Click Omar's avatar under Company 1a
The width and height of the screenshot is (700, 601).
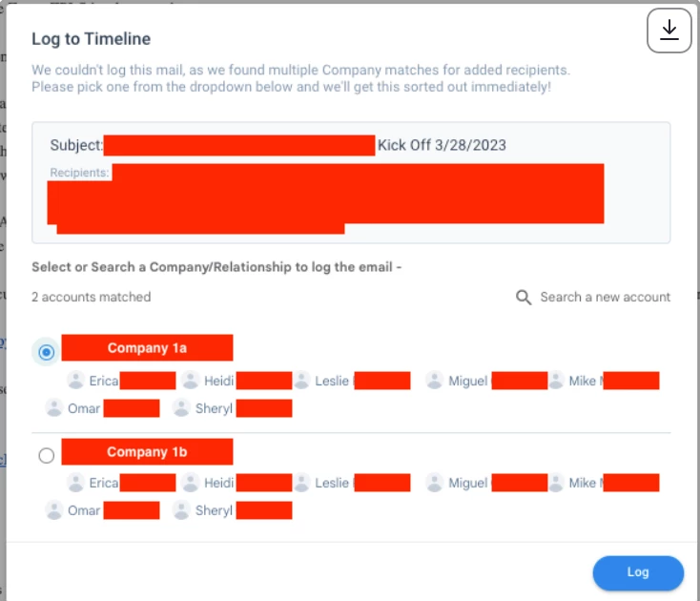54,408
